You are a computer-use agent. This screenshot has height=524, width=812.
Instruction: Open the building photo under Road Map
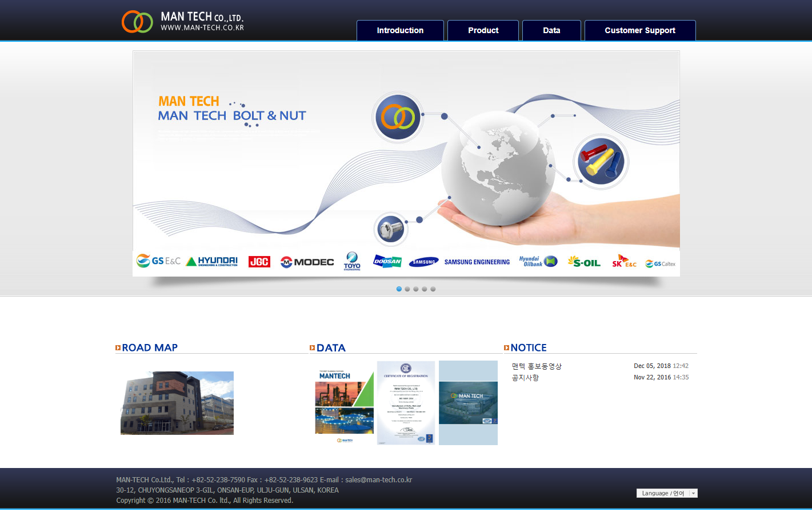[177, 403]
